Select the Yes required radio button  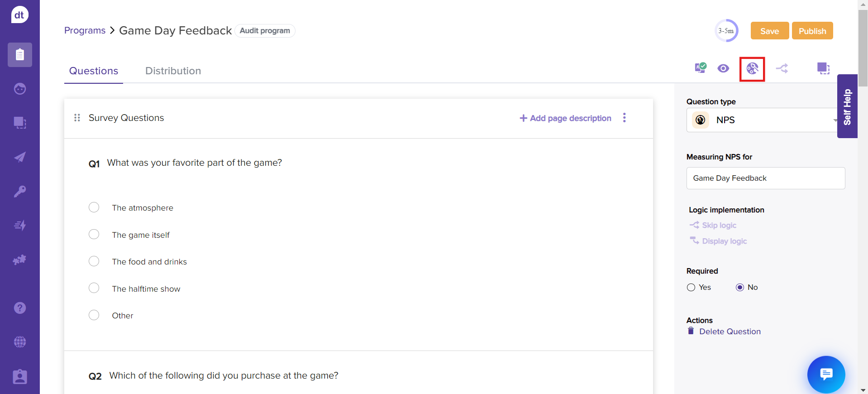tap(691, 288)
